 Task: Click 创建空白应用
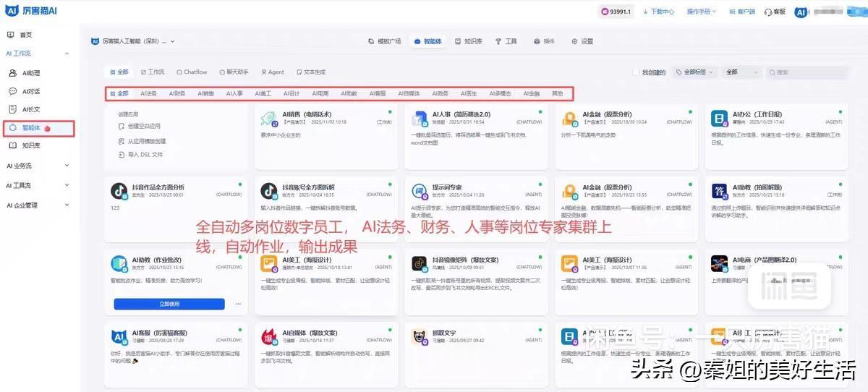(x=139, y=126)
